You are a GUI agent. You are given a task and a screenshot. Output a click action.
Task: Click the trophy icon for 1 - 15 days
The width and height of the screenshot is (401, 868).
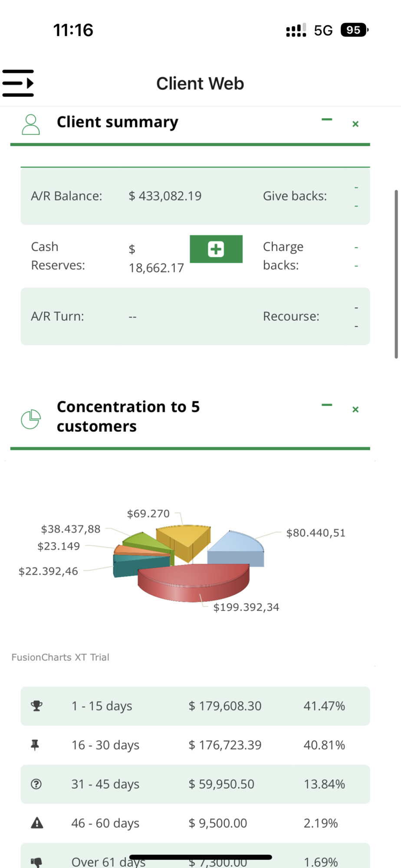[x=37, y=706]
